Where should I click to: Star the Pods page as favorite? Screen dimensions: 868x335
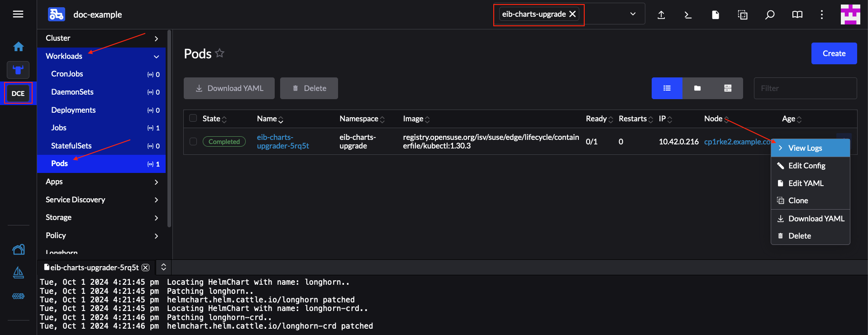click(x=220, y=53)
